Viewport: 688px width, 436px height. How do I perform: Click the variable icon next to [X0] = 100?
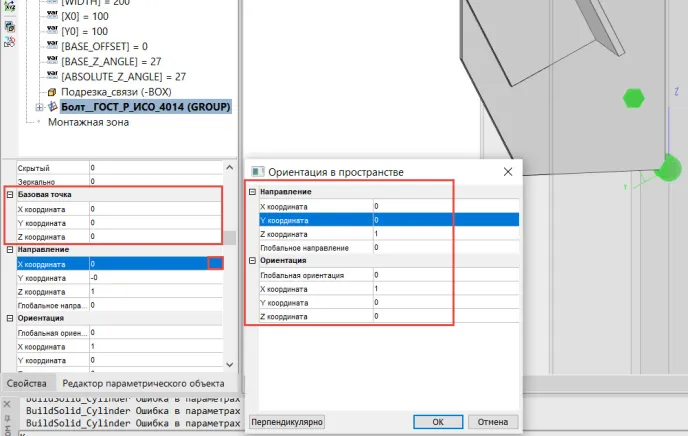pyautogui.click(x=53, y=18)
